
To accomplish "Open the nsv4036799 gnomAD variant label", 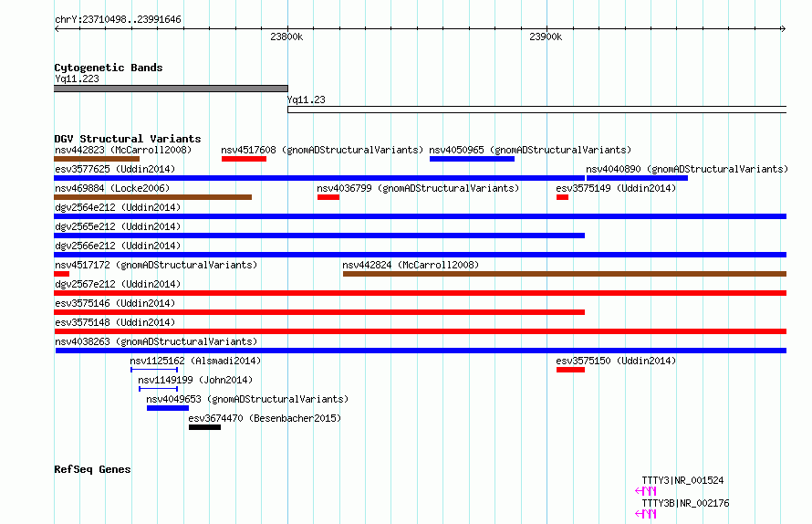I will pos(418,188).
